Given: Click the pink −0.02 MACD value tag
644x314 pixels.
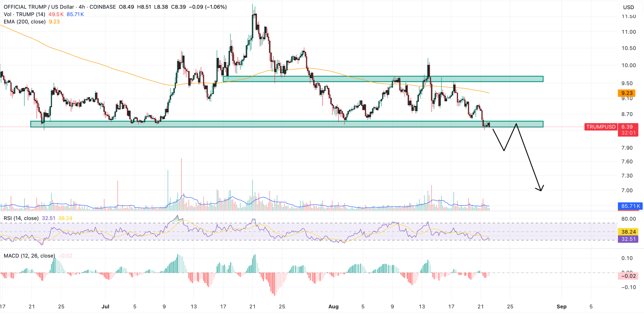Looking at the screenshot, I should pyautogui.click(x=628, y=276).
